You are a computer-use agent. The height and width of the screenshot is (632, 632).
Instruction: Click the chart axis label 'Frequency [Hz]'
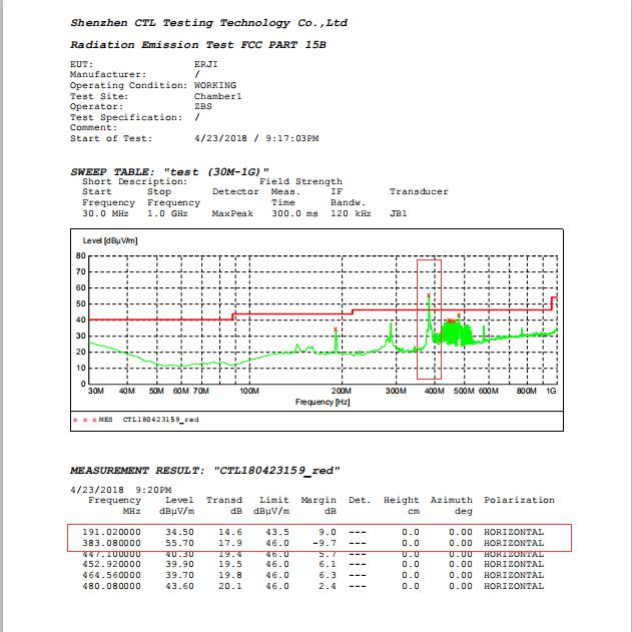(x=322, y=402)
